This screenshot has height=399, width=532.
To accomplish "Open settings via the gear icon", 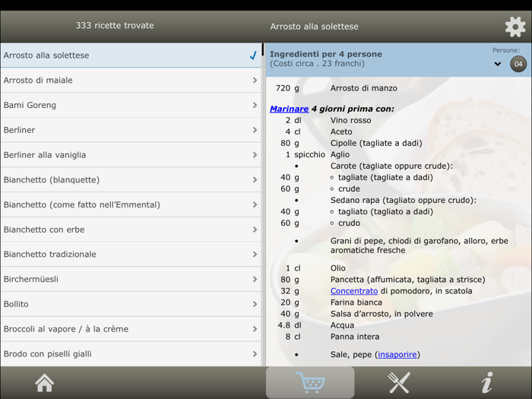I will pos(515,27).
